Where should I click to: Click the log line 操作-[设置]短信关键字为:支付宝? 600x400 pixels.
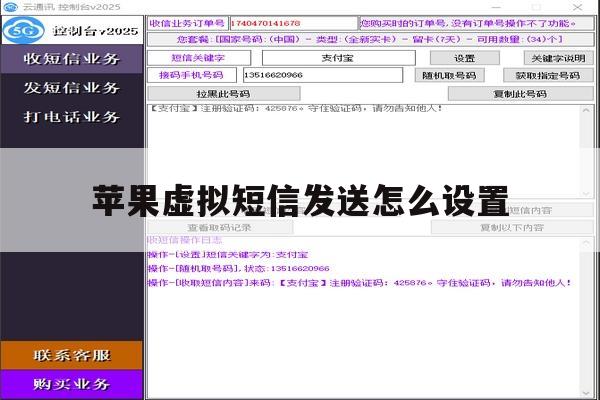[x=228, y=255]
